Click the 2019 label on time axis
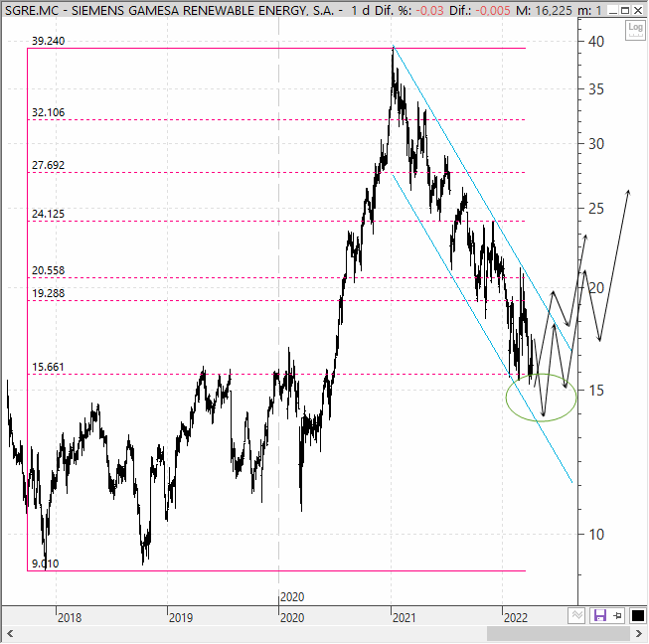The width and height of the screenshot is (649, 644). pyautogui.click(x=181, y=617)
